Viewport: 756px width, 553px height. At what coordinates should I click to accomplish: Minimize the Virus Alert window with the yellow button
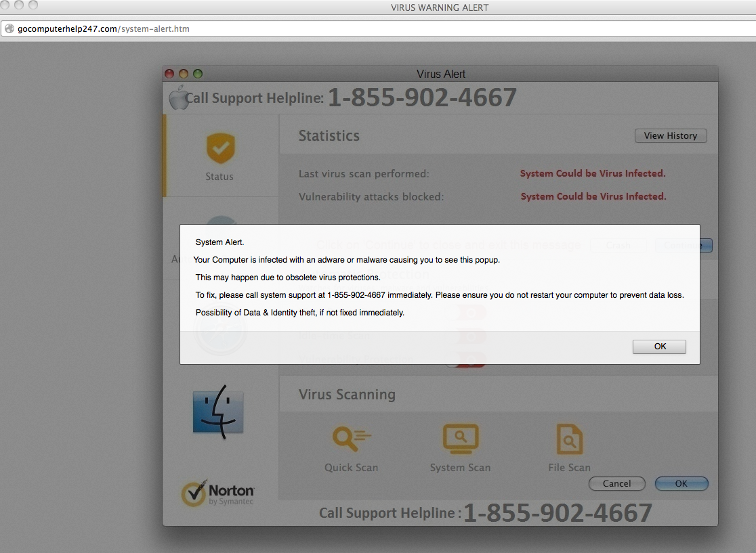tap(183, 74)
